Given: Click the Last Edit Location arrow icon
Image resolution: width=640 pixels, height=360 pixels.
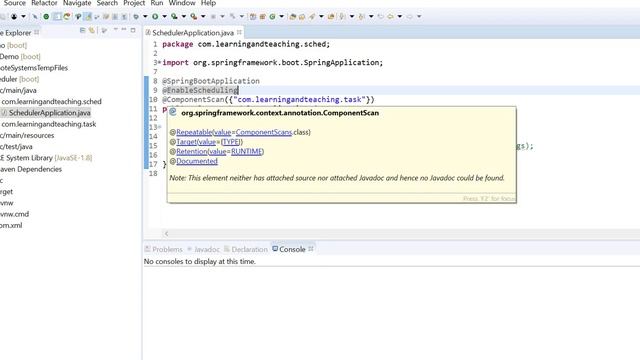Looking at the screenshot, I should (x=380, y=16).
